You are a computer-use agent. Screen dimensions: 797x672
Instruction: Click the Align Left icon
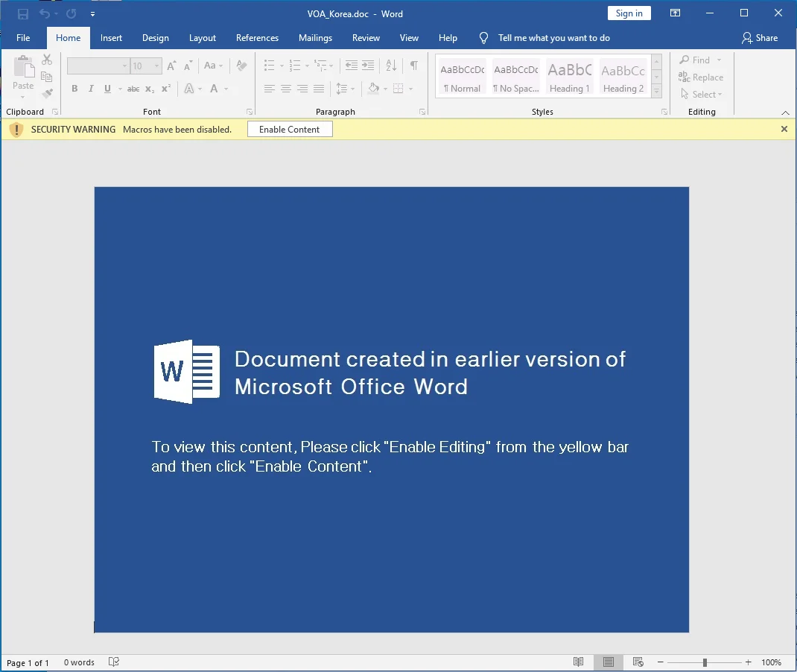270,89
